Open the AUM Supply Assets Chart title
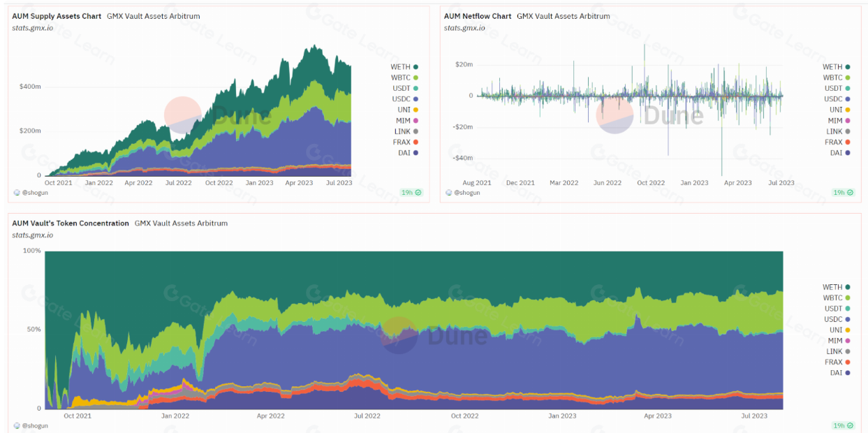 (57, 16)
